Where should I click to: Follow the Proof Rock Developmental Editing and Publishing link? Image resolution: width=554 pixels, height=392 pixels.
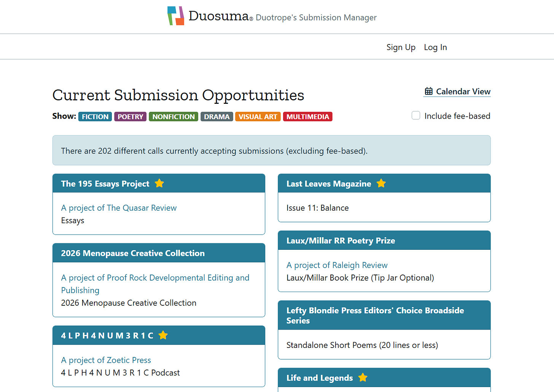(x=155, y=284)
